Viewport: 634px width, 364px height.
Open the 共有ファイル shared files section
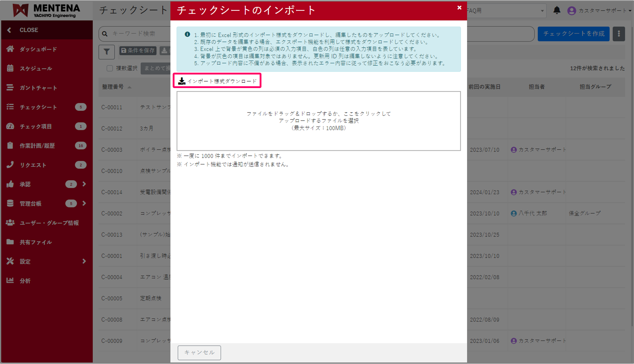35,242
